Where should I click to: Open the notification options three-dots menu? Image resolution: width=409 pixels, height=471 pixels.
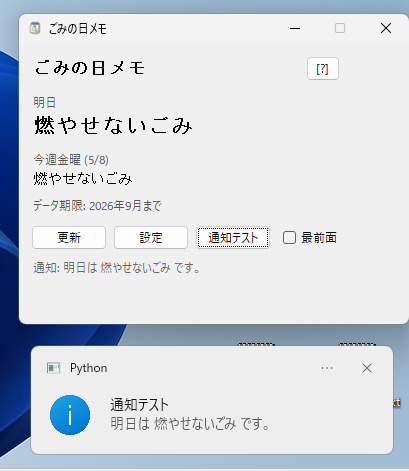327,368
